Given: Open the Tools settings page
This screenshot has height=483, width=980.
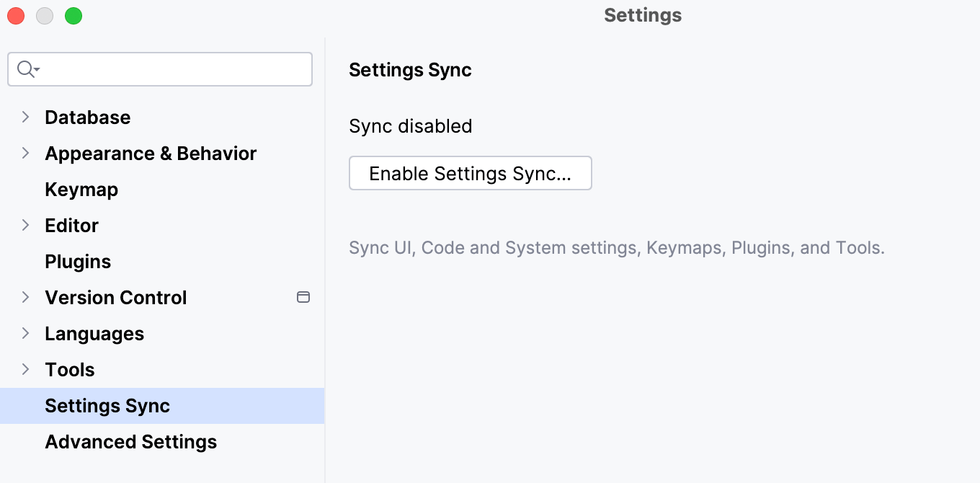Looking at the screenshot, I should pos(69,369).
